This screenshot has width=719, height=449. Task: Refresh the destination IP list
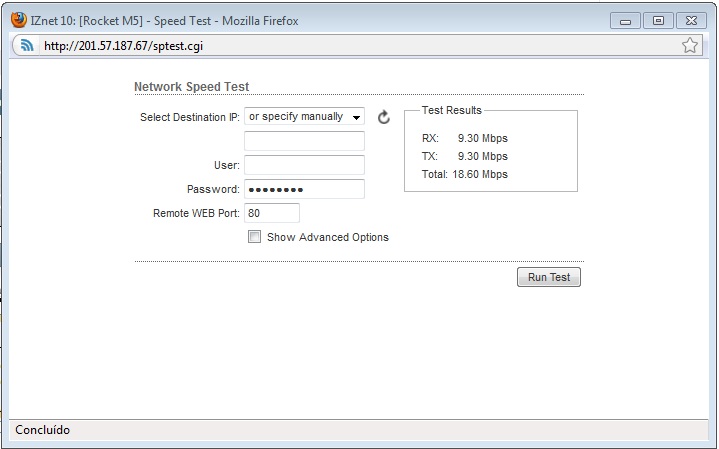[x=384, y=117]
